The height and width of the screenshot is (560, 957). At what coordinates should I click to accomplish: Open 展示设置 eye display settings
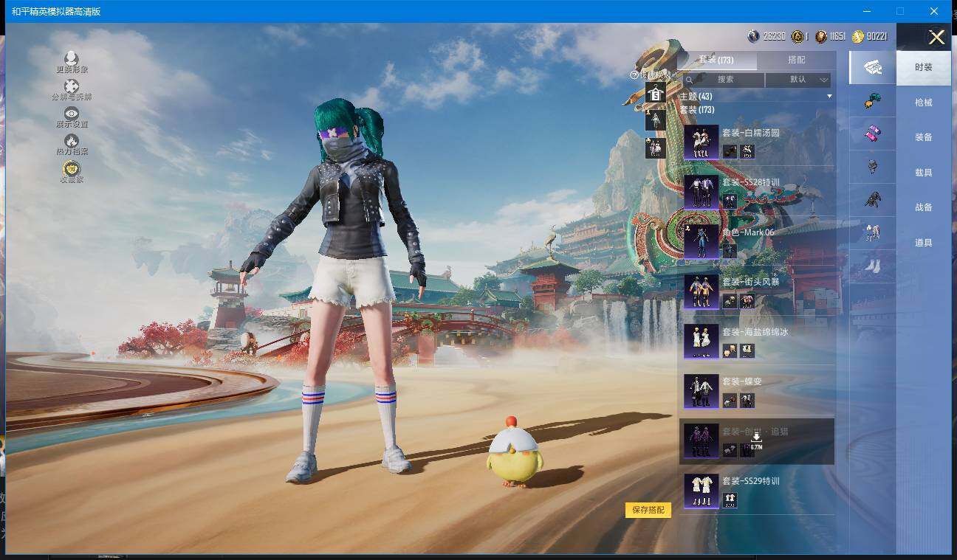click(x=72, y=114)
